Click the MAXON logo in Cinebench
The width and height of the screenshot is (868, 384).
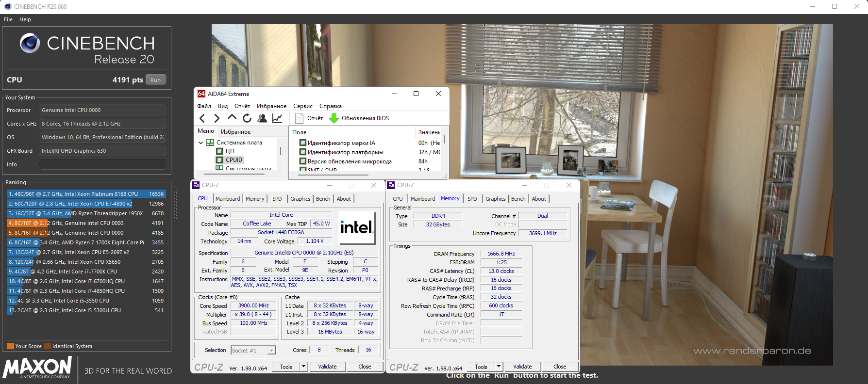37,368
